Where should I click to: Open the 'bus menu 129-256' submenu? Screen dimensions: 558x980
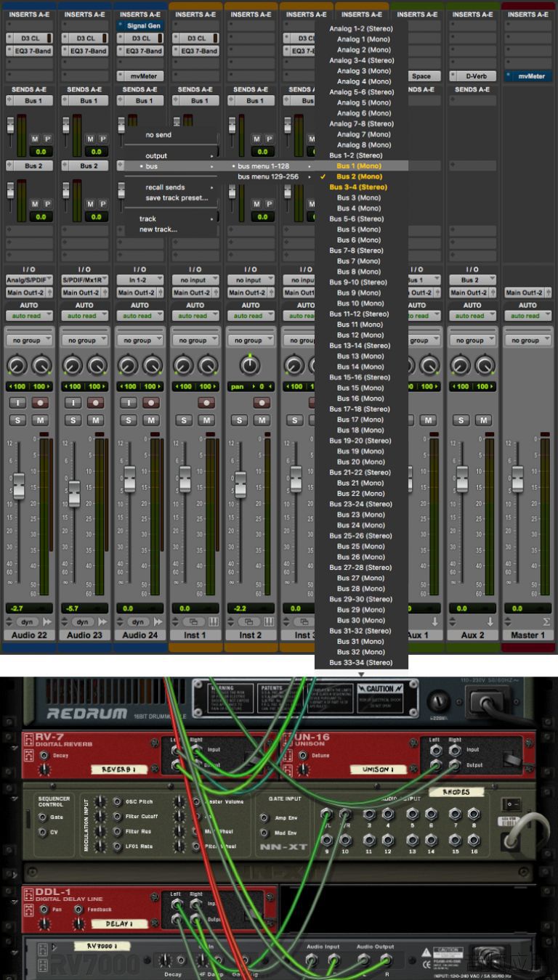coord(268,176)
